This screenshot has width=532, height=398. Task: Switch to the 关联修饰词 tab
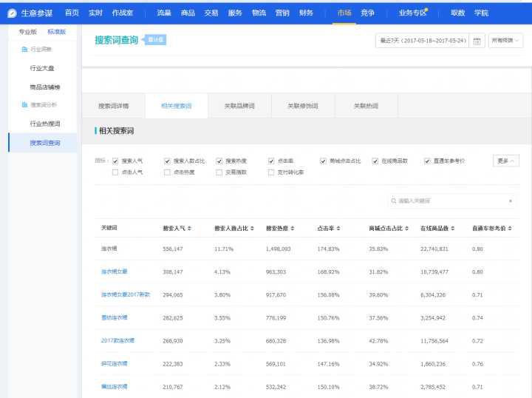pyautogui.click(x=303, y=106)
